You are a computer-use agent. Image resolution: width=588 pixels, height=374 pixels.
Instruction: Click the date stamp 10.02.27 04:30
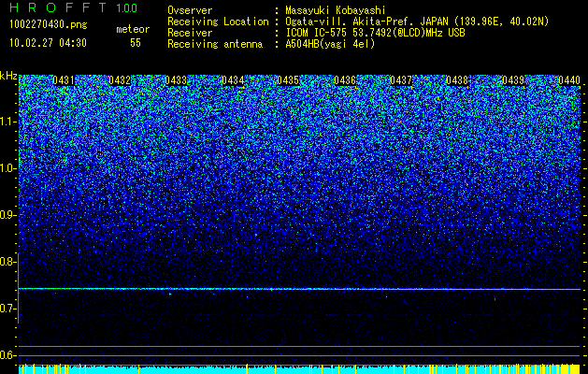coord(48,43)
